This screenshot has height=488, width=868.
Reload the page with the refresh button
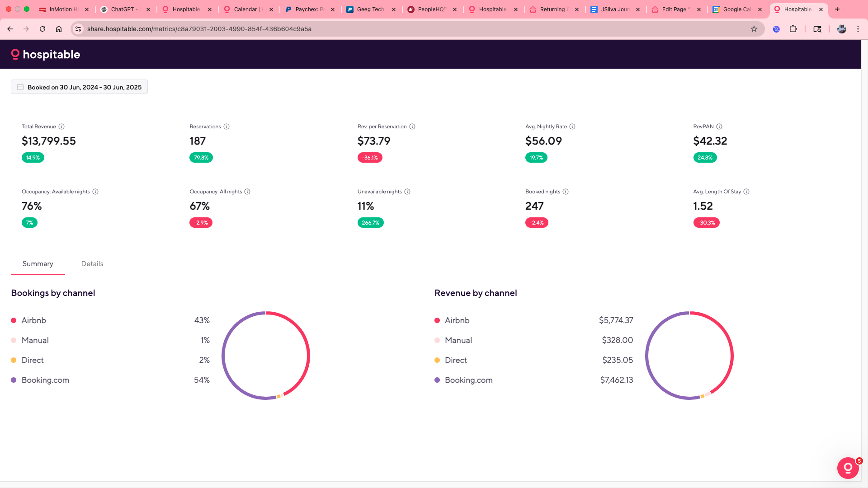[42, 29]
